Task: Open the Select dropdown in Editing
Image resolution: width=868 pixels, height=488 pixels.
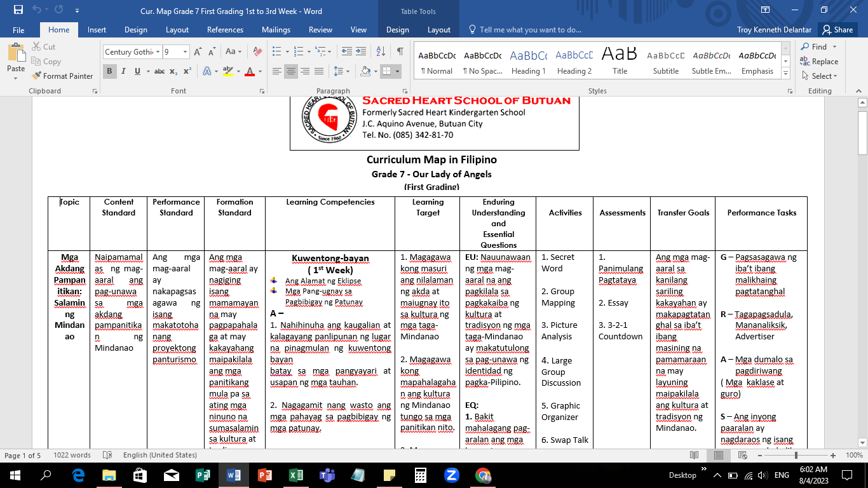Action: [819, 76]
